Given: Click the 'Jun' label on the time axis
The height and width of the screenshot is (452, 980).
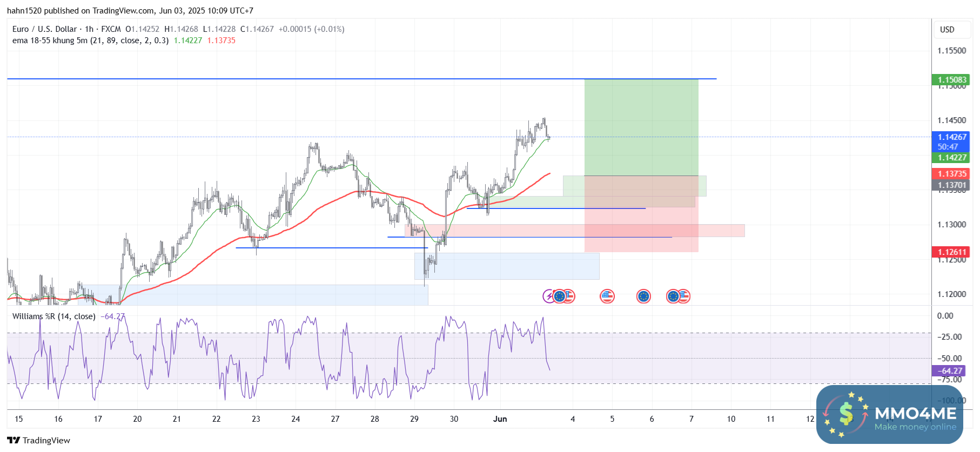Looking at the screenshot, I should tap(500, 419).
